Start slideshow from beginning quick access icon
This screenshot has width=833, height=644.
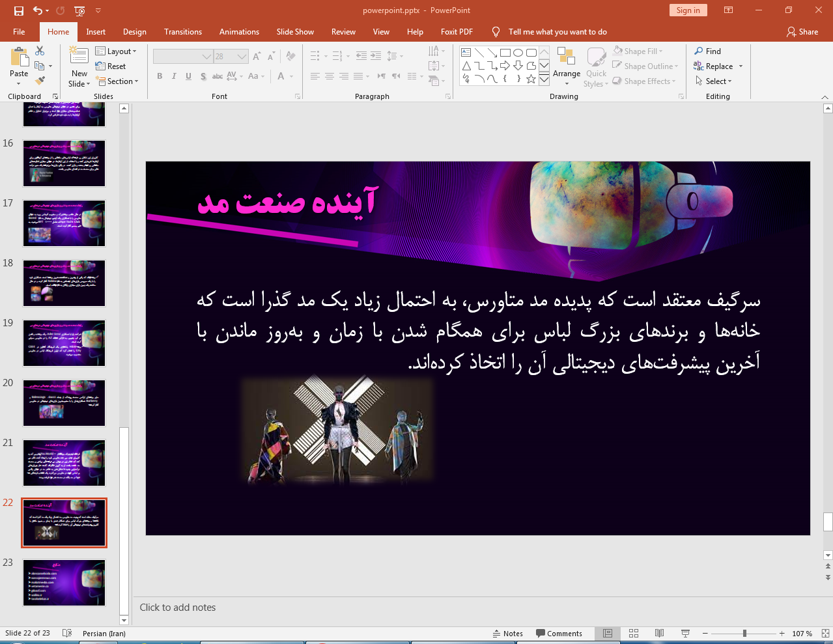(79, 10)
